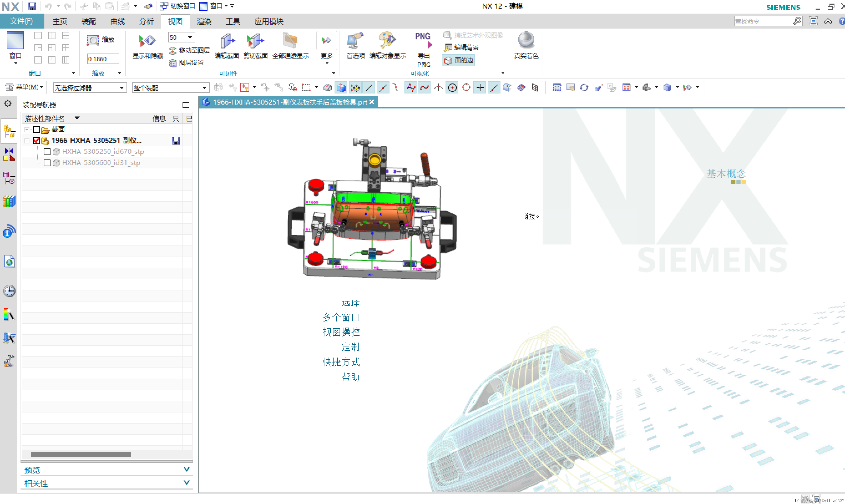Toggle the 面的边 (Face Edges) option
The image size is (845, 504).
(x=458, y=60)
